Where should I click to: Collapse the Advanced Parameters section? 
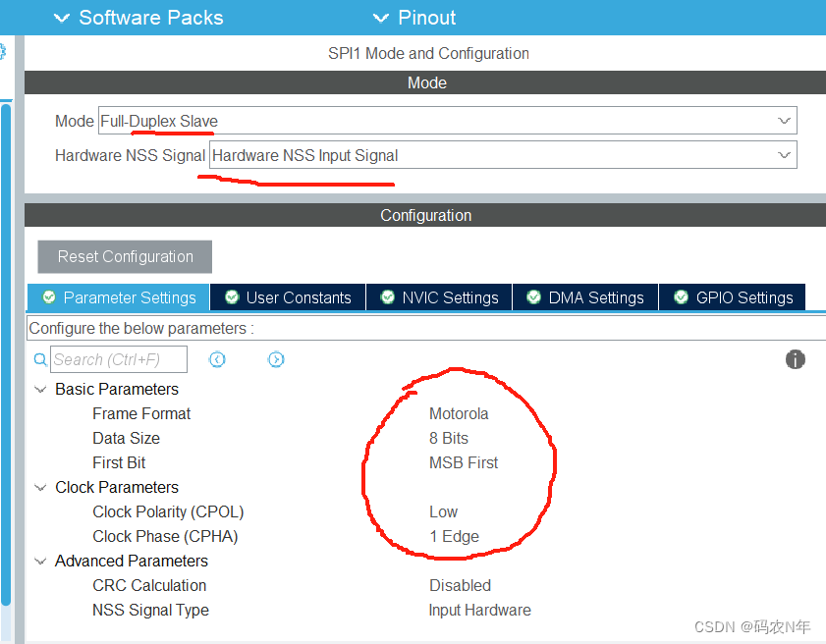[x=40, y=561]
